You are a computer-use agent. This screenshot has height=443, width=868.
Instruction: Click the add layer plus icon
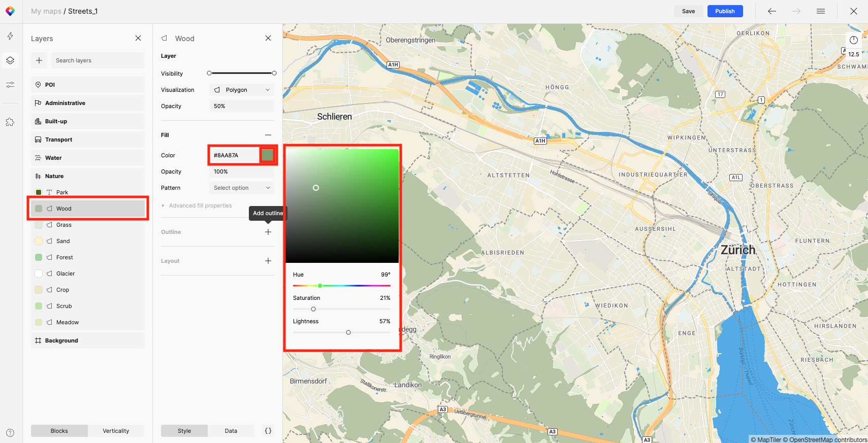[x=39, y=60]
